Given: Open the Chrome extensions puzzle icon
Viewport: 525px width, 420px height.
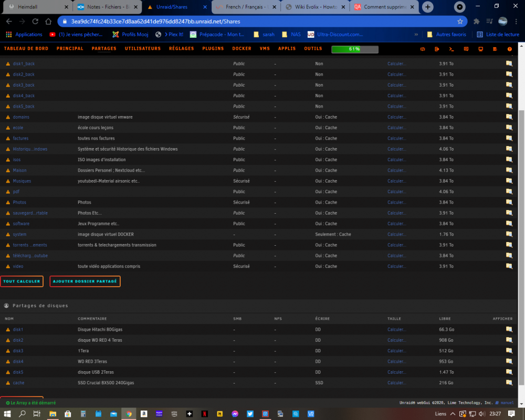Looking at the screenshot, I should [477, 22].
